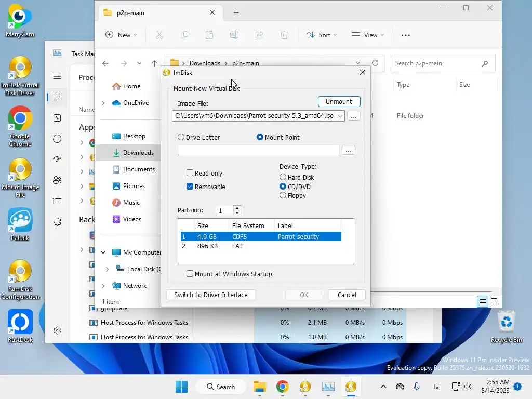532x399 pixels.
Task: Collapse My Computer in Explorer sidebar
Action: click(x=103, y=252)
